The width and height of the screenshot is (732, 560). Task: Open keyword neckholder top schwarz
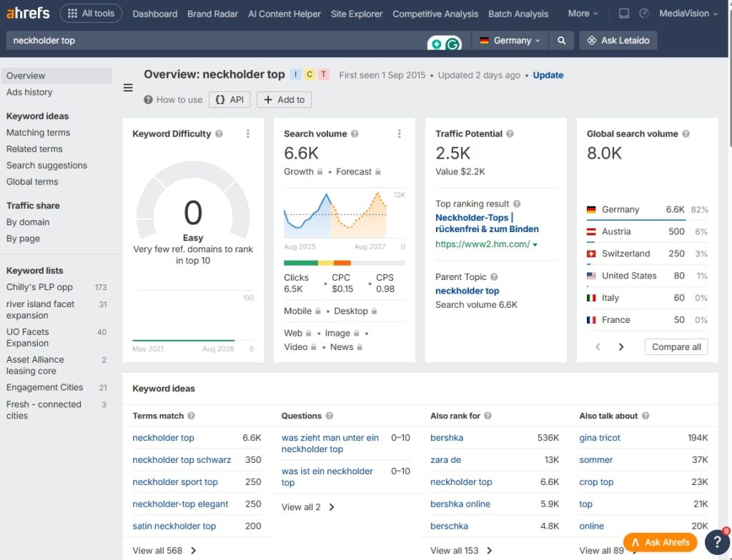point(182,460)
